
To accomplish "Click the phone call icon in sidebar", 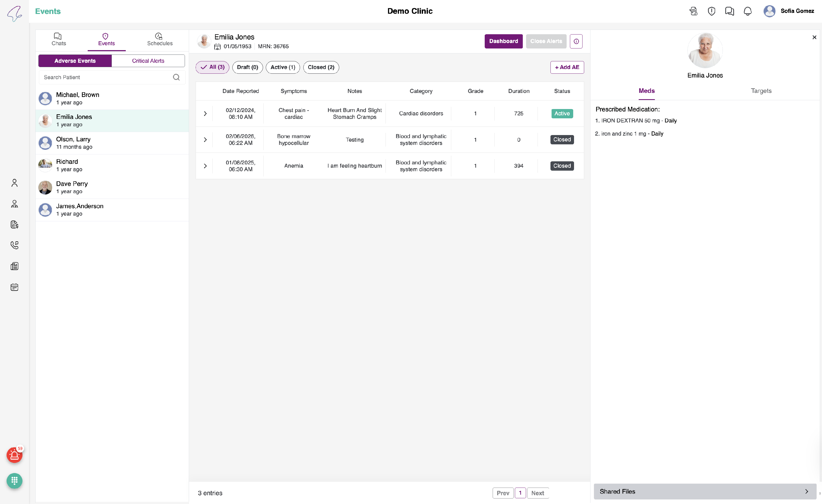I will click(14, 245).
